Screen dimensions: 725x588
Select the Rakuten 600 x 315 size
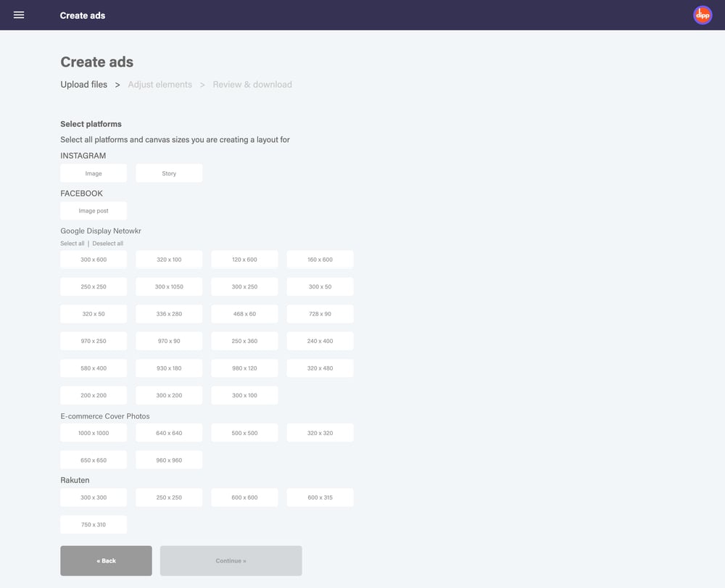pyautogui.click(x=320, y=497)
